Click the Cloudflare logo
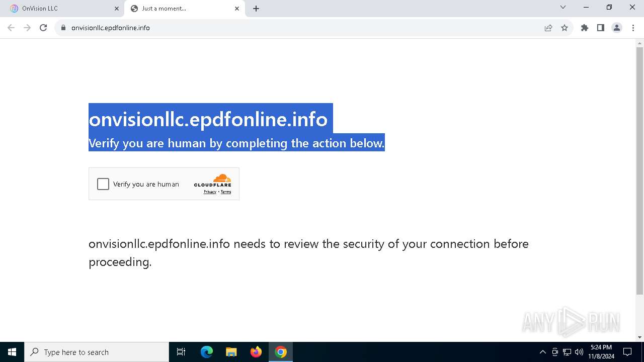Image resolution: width=644 pixels, height=362 pixels. pyautogui.click(x=213, y=180)
